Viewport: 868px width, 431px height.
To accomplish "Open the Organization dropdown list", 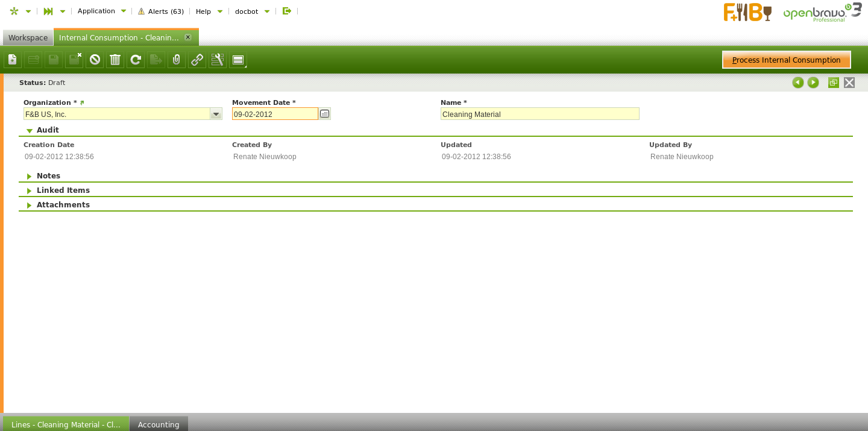I will coord(216,114).
